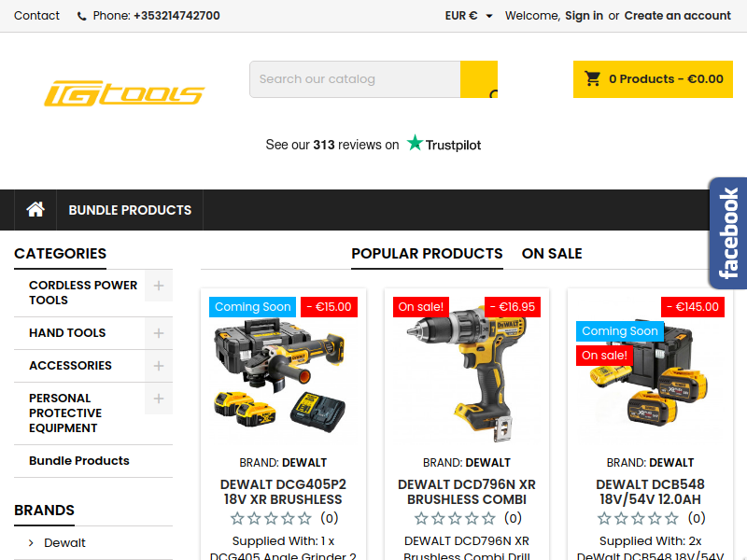Click star rating of DCD796N product
Image resolution: width=747 pixels, height=560 pixels.
tap(455, 518)
